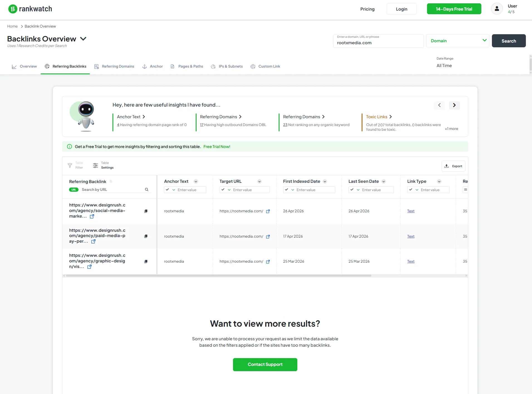532x394 pixels.
Task: Open the All Time date range
Action: coord(444,66)
